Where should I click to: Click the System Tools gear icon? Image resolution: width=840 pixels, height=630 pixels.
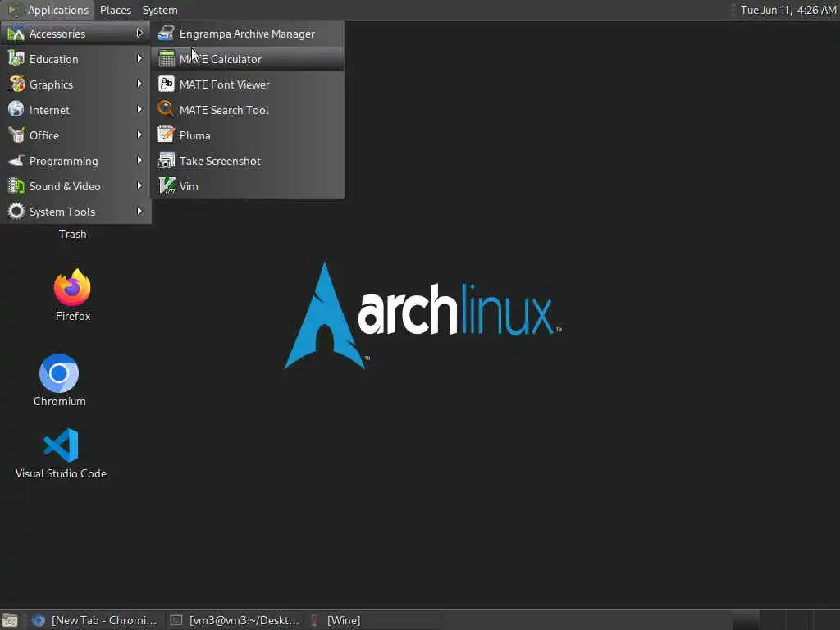[16, 211]
